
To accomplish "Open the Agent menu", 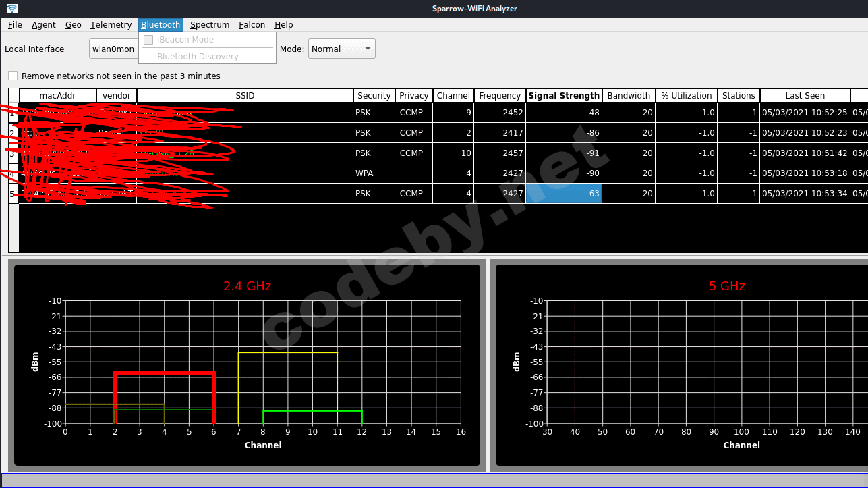I will point(44,25).
